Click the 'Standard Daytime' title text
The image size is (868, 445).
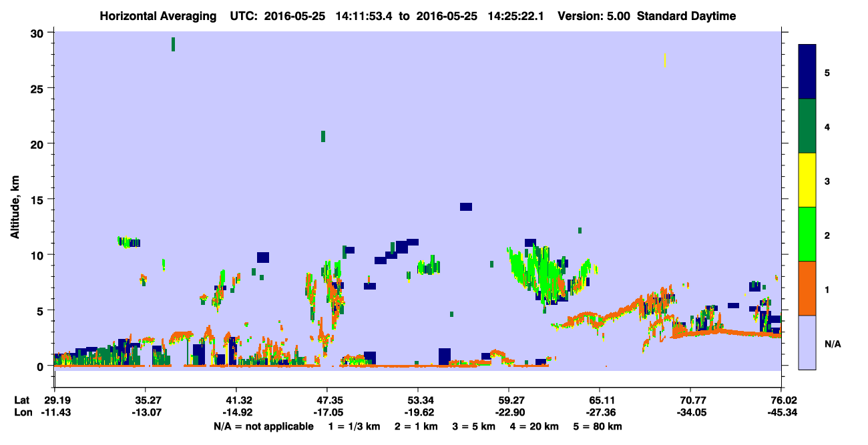pos(686,16)
